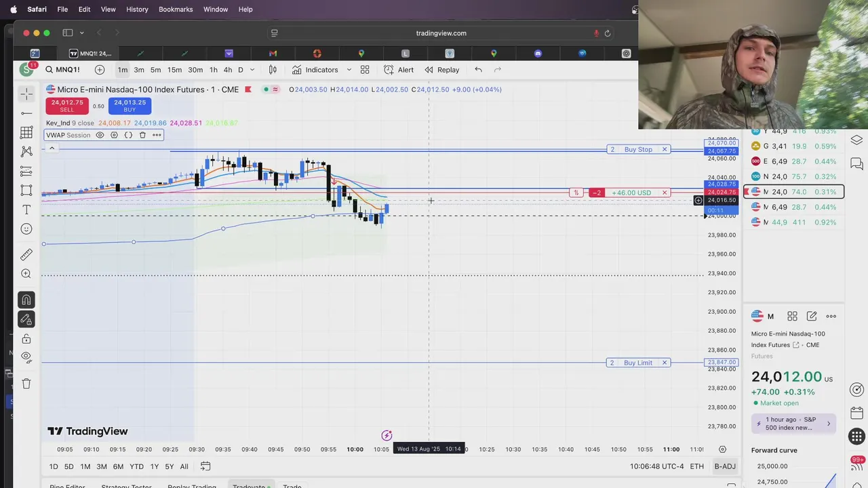Open the S&P 500 index news item
The image size is (868, 488).
(x=793, y=424)
